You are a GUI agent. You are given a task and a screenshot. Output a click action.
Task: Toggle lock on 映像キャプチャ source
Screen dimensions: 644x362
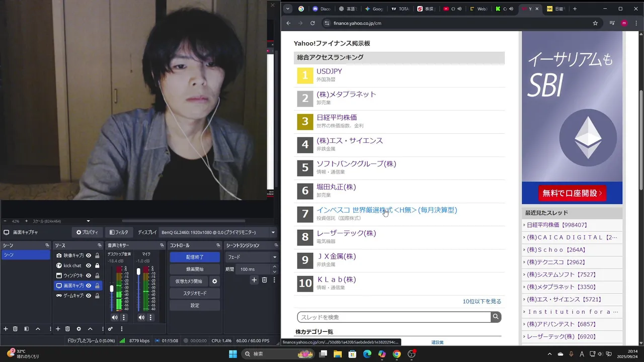tap(97, 255)
